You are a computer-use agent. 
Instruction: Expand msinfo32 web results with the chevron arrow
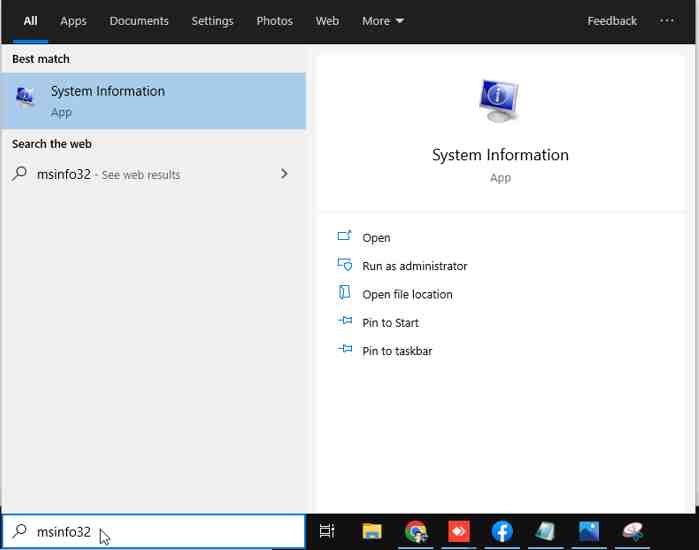[x=284, y=173]
